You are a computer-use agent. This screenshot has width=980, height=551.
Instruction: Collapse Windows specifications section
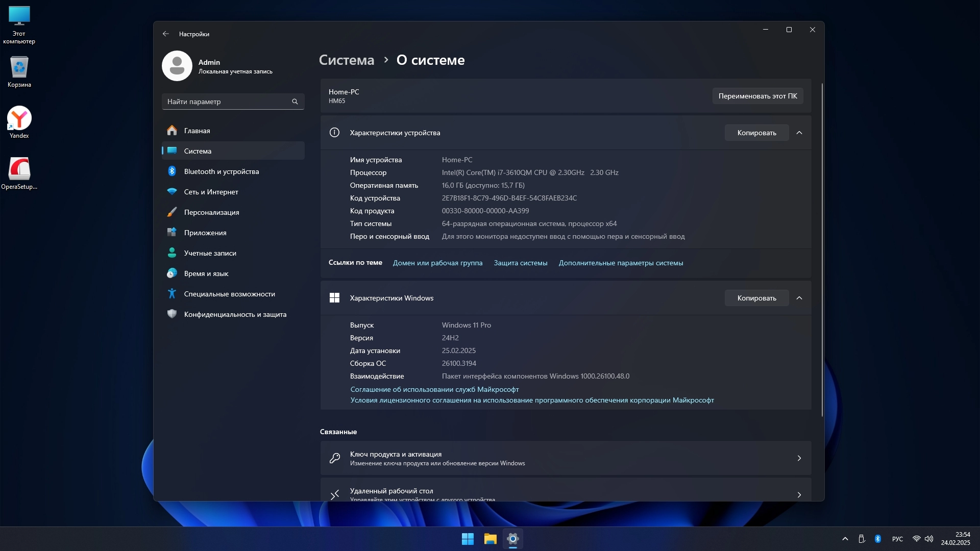click(799, 298)
